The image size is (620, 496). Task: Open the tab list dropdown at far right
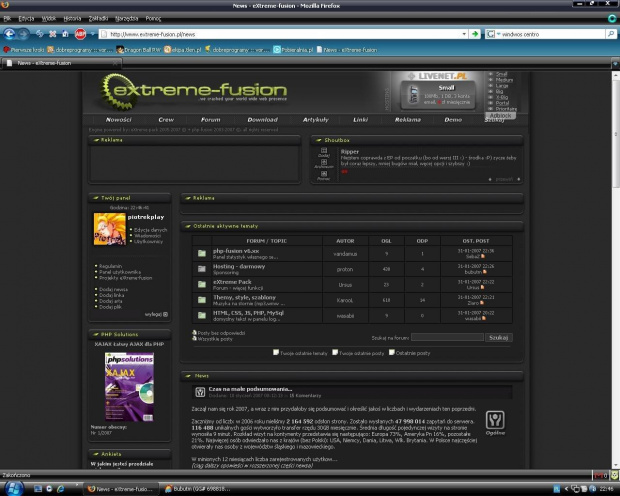click(615, 63)
